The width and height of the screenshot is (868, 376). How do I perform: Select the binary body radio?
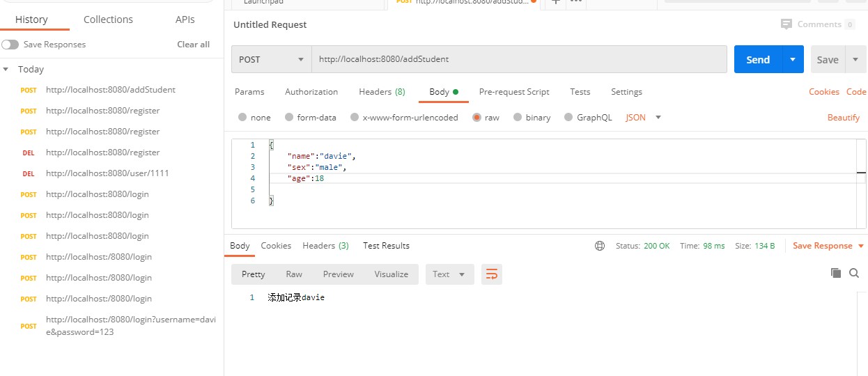518,118
